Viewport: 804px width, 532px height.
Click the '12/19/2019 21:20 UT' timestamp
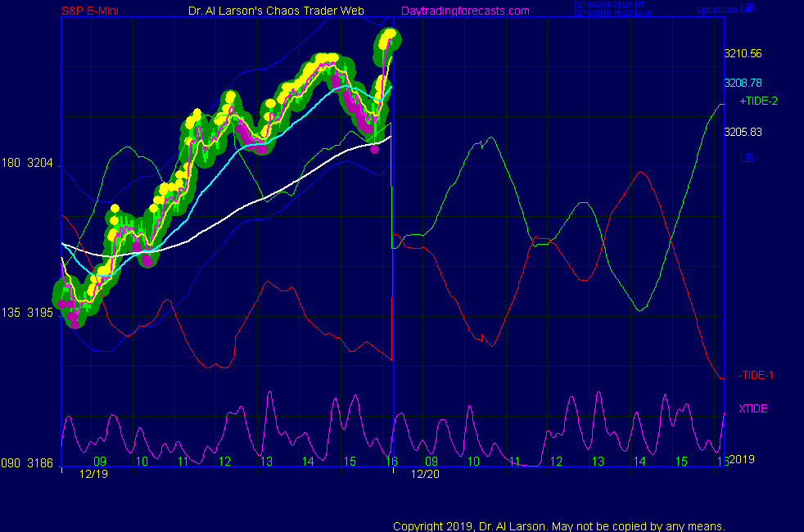pos(608,5)
